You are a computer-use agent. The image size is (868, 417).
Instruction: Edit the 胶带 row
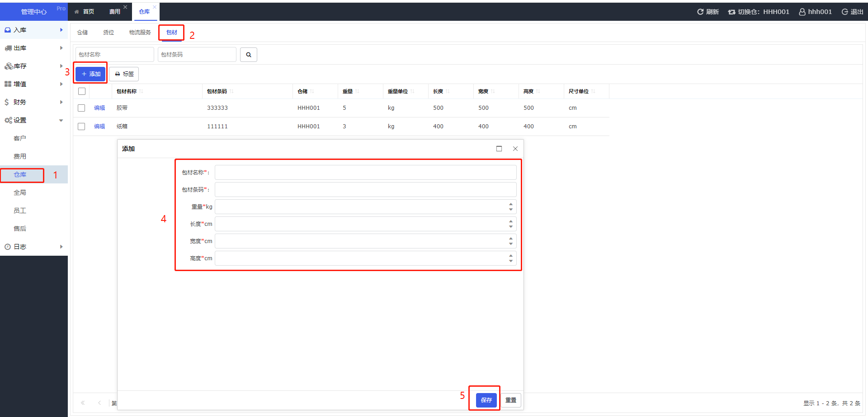[99, 108]
